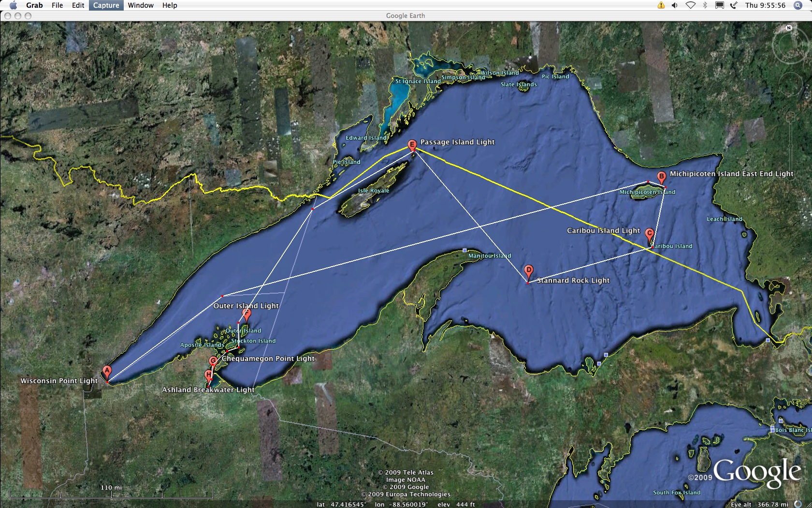The width and height of the screenshot is (812, 508).
Task: Click the Edward Island label
Action: coord(366,138)
